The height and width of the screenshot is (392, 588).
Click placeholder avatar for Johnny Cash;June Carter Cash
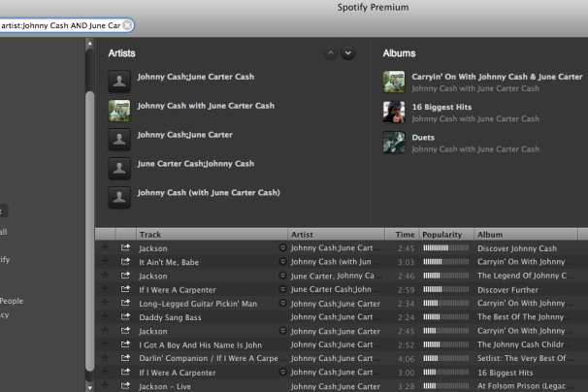(119, 82)
